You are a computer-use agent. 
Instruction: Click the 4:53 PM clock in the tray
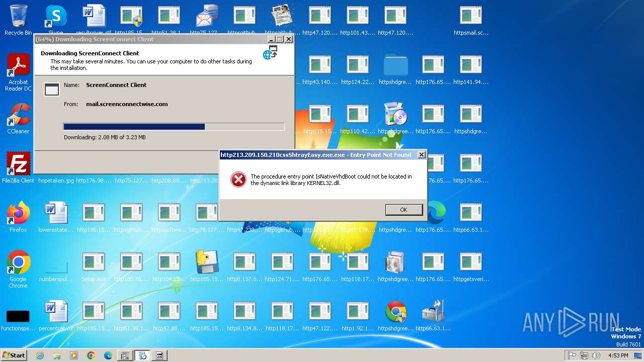coord(618,355)
